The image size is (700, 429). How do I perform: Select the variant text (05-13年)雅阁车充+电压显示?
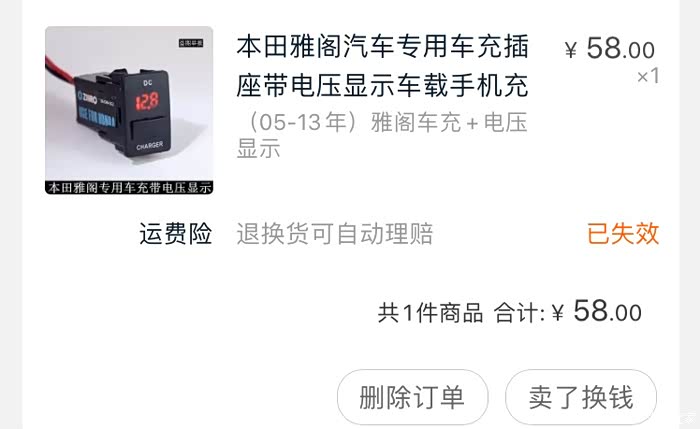pyautogui.click(x=383, y=134)
